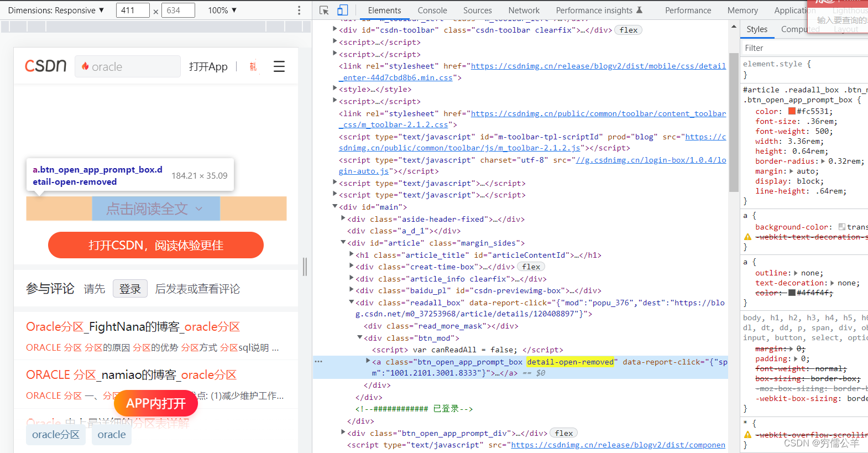Click the font-weight: 500 declaration

click(x=794, y=131)
